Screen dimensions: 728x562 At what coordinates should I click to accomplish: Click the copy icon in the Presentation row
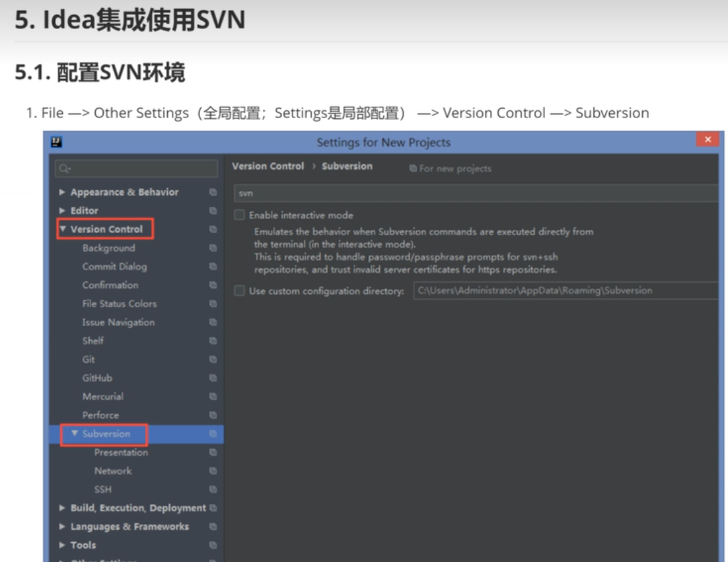(x=213, y=452)
